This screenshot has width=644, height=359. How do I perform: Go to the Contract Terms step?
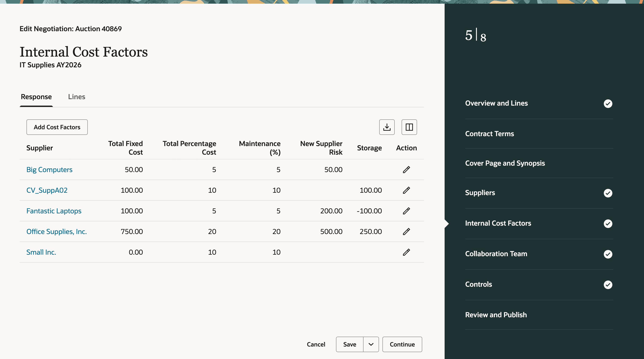(489, 134)
